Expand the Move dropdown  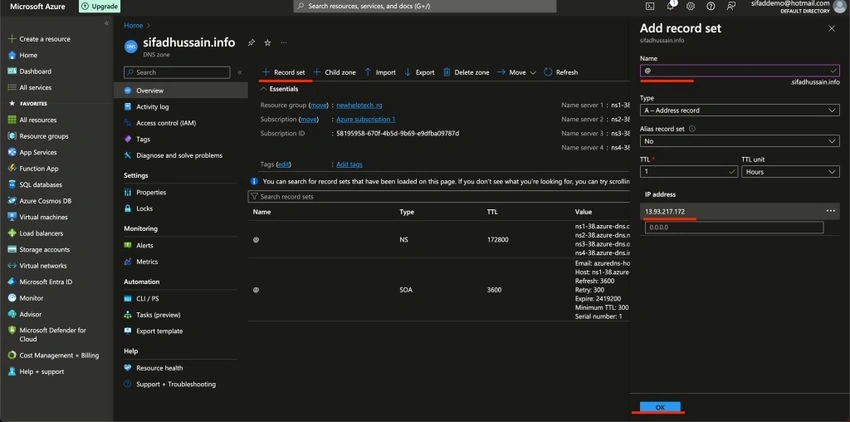[517, 72]
